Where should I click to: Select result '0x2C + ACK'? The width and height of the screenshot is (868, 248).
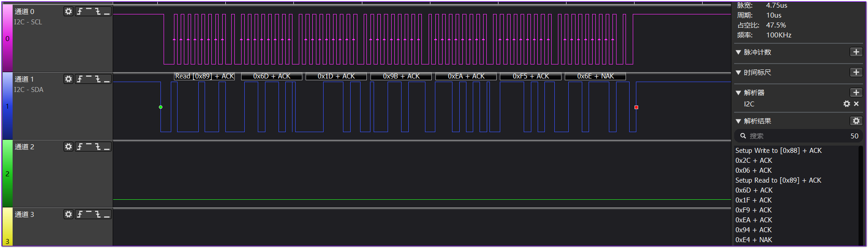click(x=754, y=161)
